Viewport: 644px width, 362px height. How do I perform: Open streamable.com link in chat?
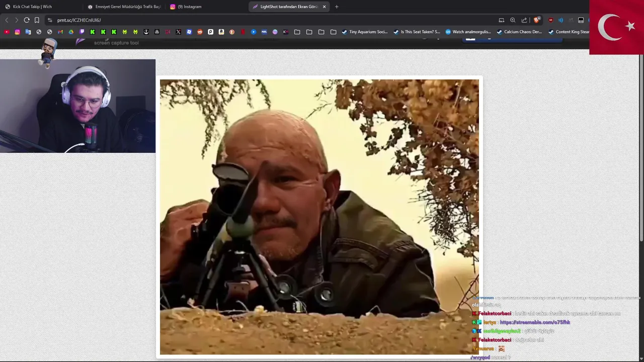[x=535, y=322]
